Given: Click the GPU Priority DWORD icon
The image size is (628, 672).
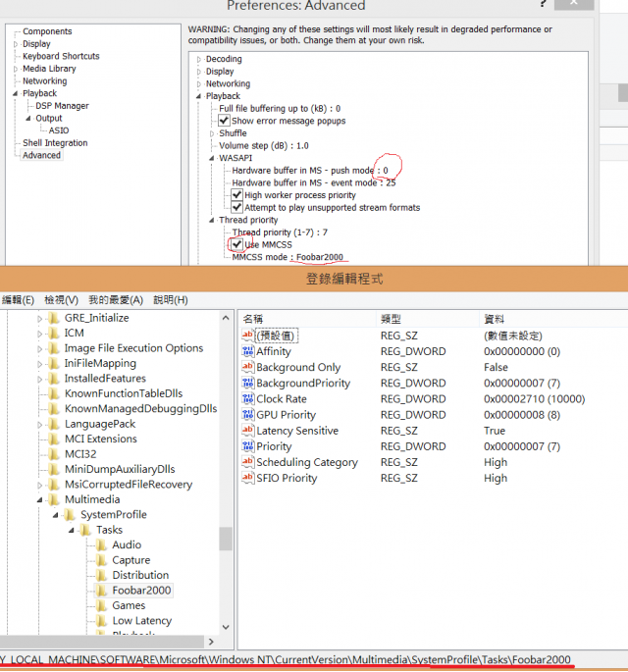Looking at the screenshot, I should tap(248, 414).
